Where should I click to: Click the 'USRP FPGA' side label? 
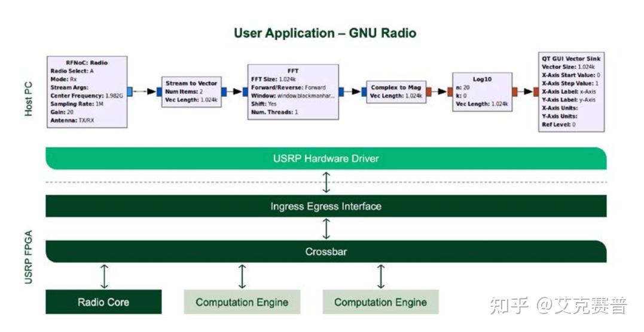pyautogui.click(x=28, y=257)
